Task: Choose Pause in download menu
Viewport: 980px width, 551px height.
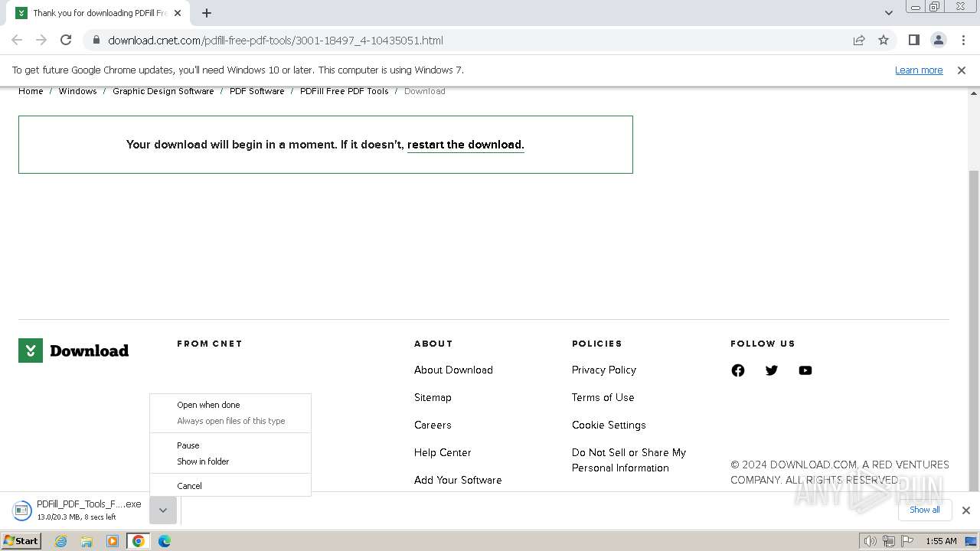Action: pos(230,445)
